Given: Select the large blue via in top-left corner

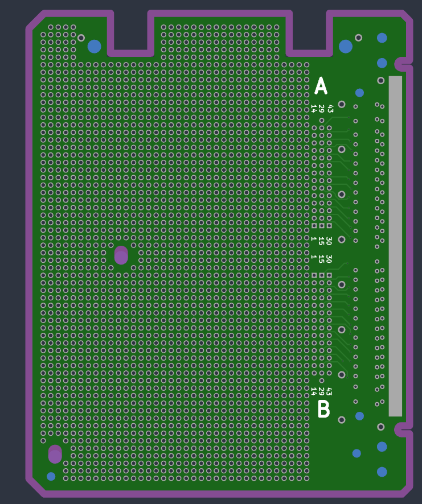Looking at the screenshot, I should click(95, 46).
